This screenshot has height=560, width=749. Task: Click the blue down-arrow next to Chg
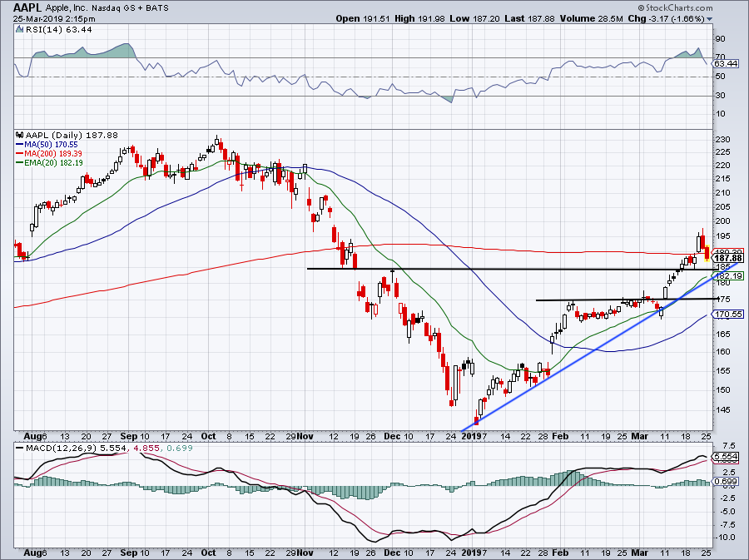click(709, 19)
